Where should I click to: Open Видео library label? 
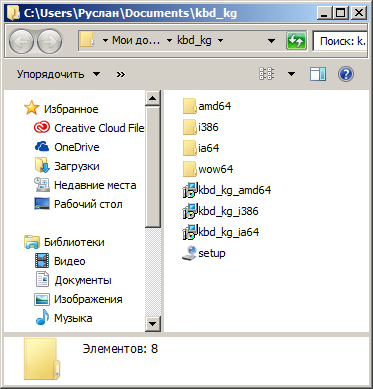[70, 261]
